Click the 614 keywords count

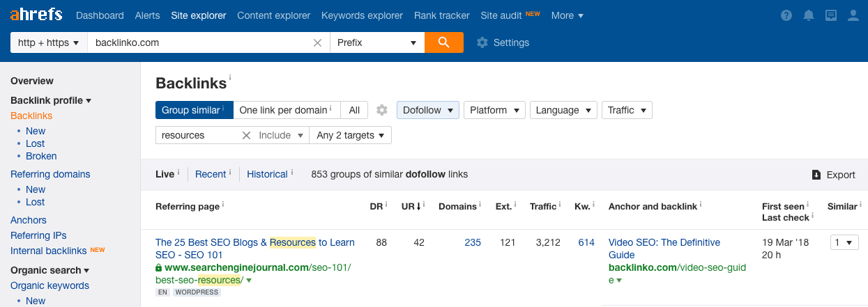click(586, 242)
